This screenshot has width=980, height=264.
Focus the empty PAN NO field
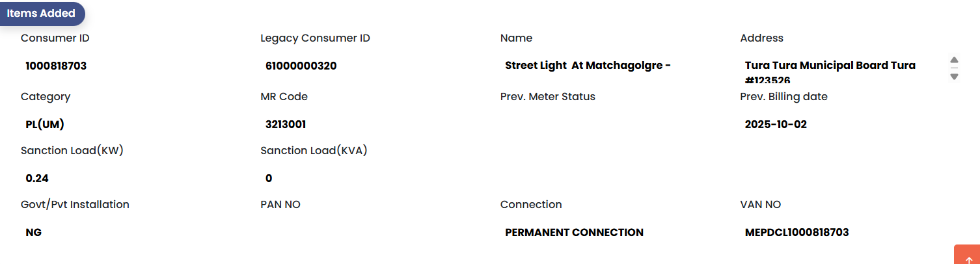370,232
